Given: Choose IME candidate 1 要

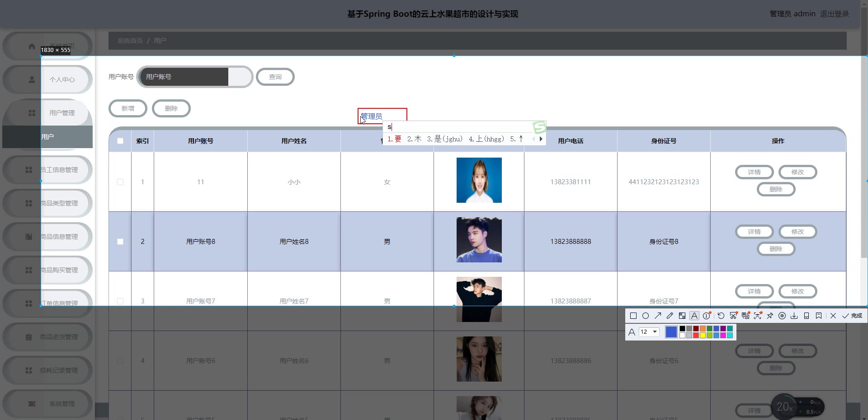Looking at the screenshot, I should click(395, 139).
